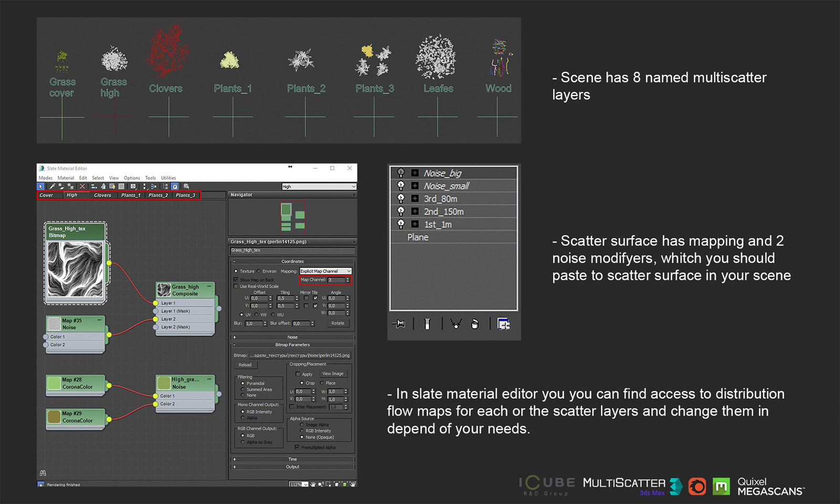Click the Reload bitmap button

245,365
